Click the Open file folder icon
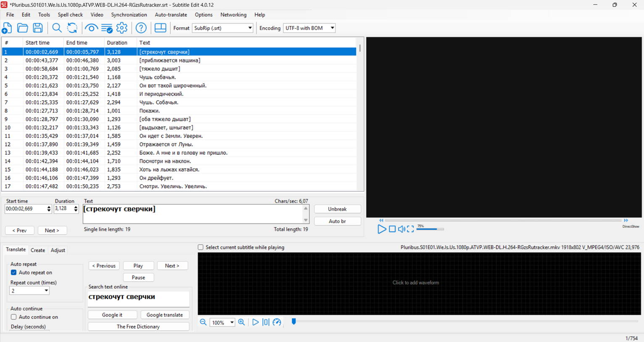This screenshot has width=644, height=342. [22, 28]
